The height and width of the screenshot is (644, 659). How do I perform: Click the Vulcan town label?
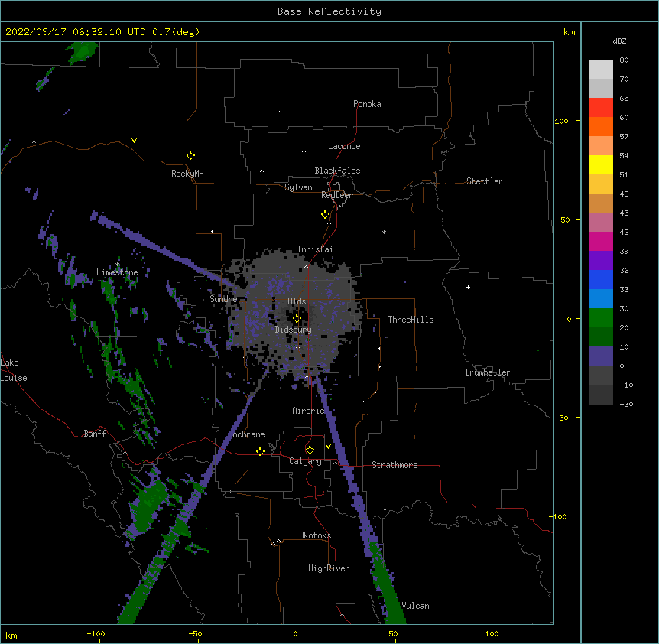coord(415,606)
